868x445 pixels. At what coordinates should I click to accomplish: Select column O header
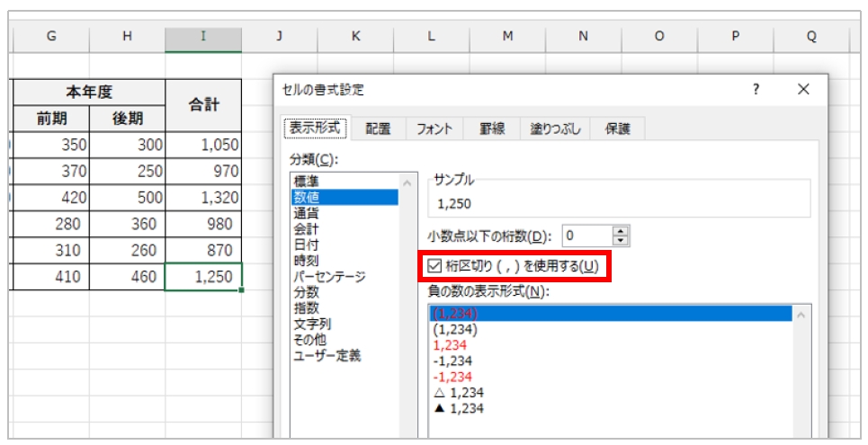coord(660,37)
